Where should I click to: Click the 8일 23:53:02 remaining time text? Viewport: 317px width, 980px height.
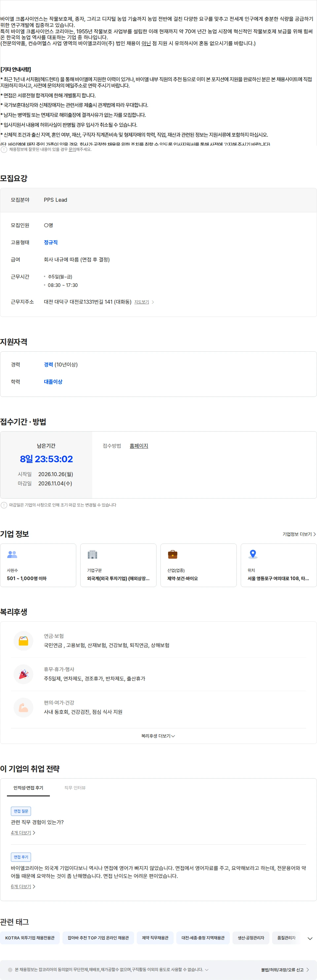tap(47, 459)
